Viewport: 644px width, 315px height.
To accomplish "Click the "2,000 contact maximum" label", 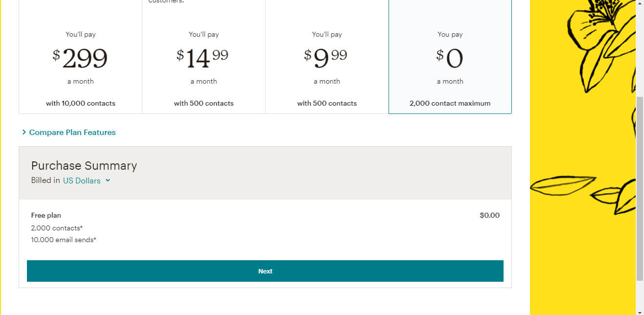I will (x=450, y=104).
